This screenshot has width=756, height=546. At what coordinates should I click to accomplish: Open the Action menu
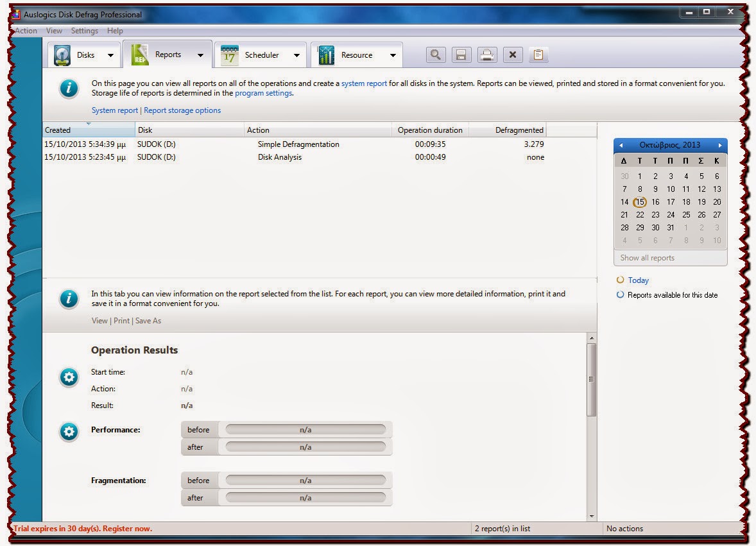[x=26, y=31]
